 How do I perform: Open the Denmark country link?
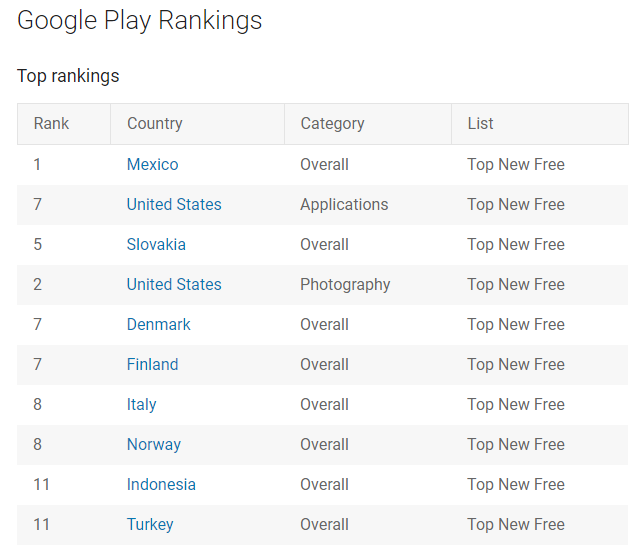(158, 324)
